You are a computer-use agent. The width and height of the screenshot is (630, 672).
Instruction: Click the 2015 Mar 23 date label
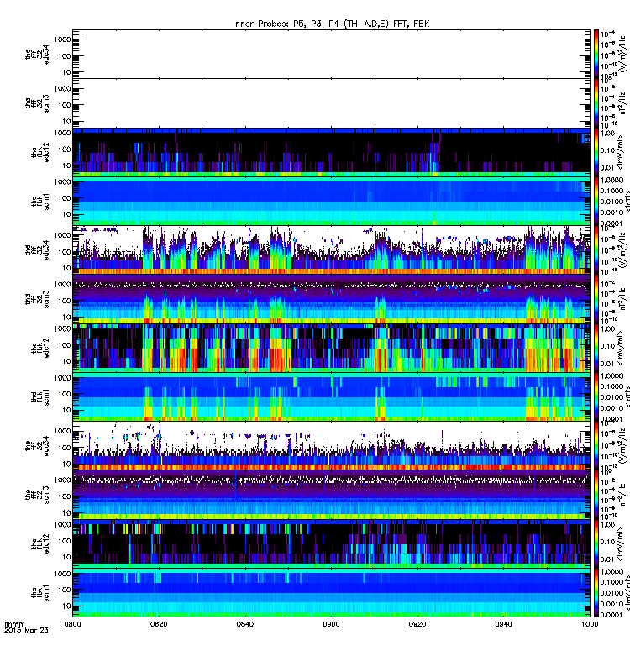[x=26, y=631]
